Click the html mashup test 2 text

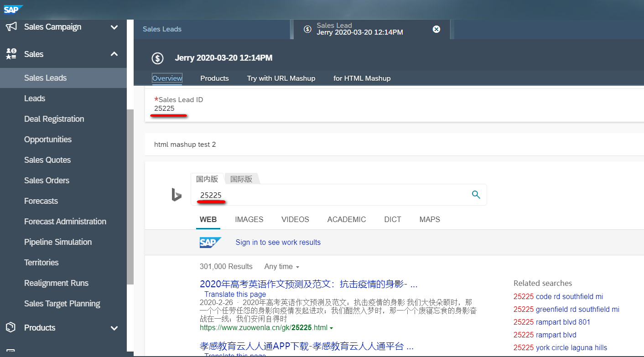(185, 145)
